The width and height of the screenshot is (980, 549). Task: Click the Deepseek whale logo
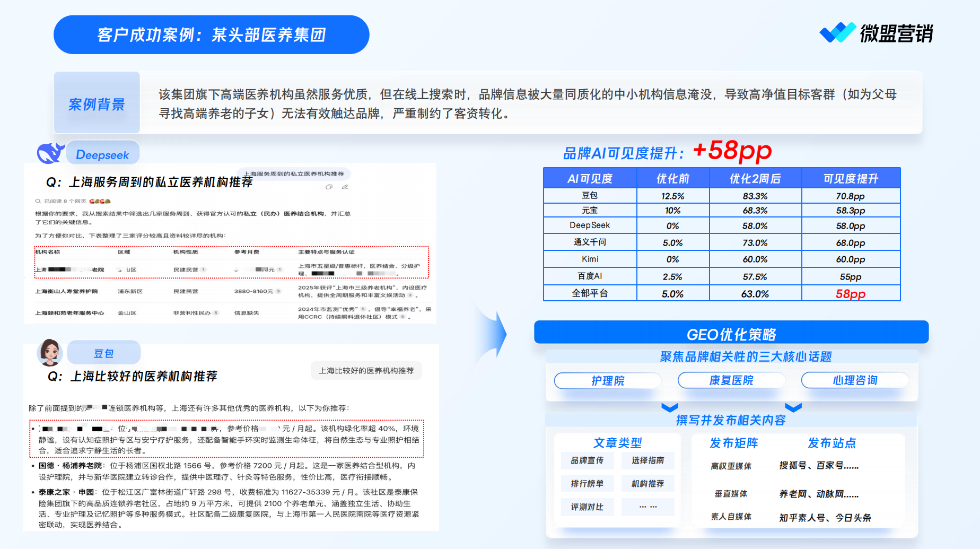50,153
